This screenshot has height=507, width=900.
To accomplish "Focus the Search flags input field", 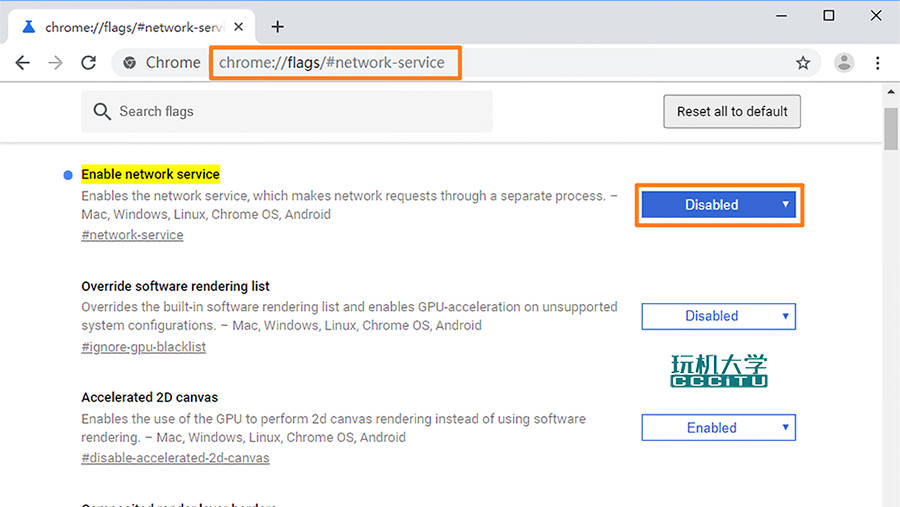I will (x=300, y=112).
